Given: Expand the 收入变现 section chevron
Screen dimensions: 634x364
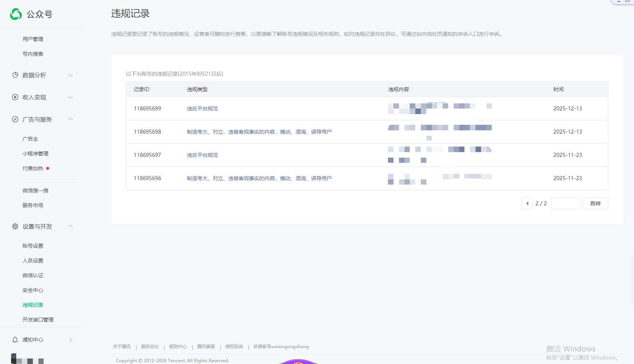Looking at the screenshot, I should 71,97.
